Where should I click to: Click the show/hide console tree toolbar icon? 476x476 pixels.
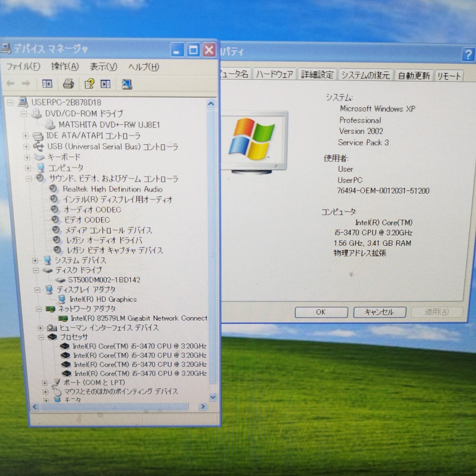pyautogui.click(x=47, y=84)
